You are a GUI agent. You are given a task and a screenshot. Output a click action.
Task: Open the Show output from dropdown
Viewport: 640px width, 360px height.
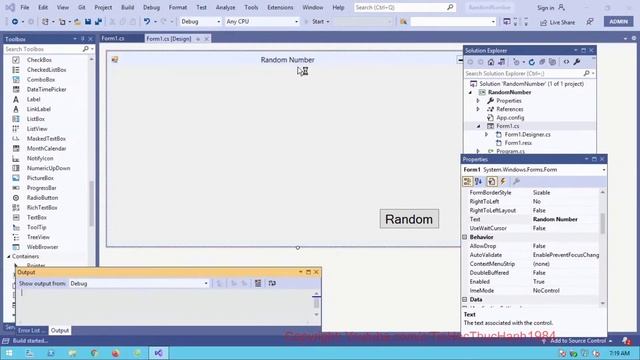139,283
